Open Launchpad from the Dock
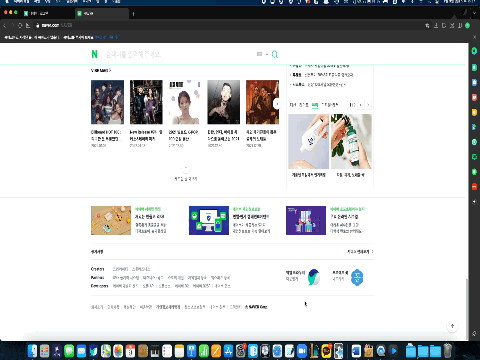 coord(45,351)
